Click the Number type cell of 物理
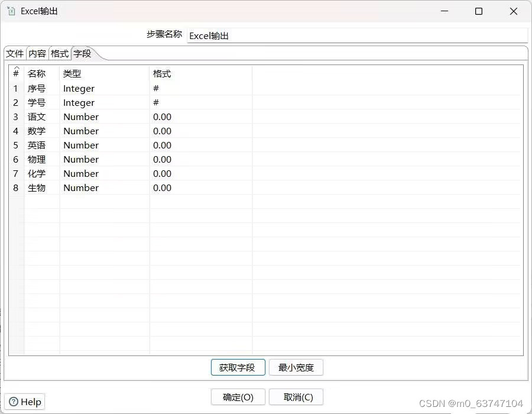Screen dimensions: 532x414 point(105,159)
